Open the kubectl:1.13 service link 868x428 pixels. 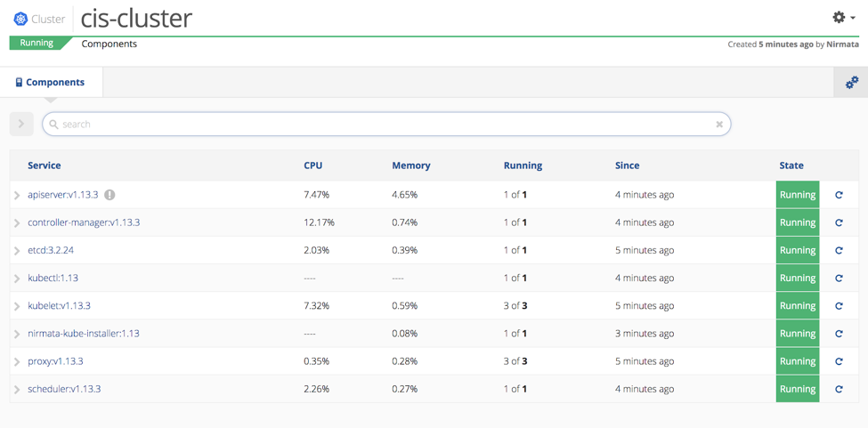click(x=53, y=278)
